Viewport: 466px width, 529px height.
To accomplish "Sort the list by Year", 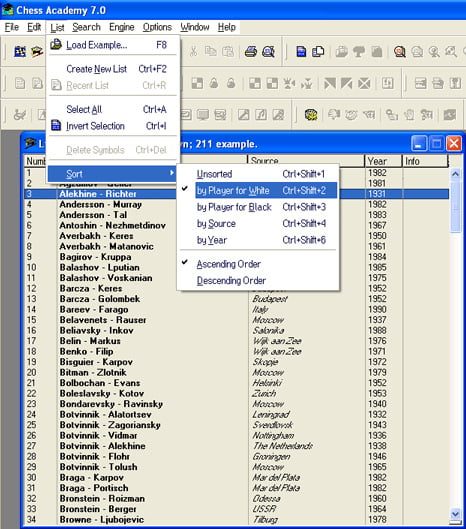I will click(259, 240).
